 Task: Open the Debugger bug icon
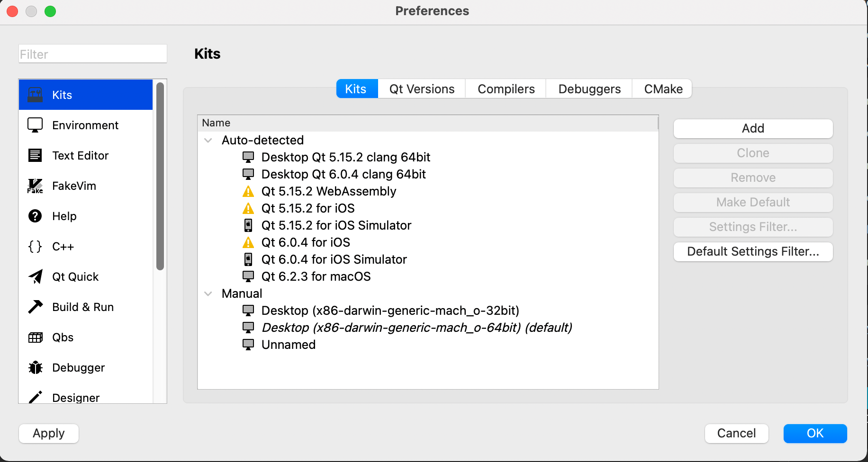click(35, 367)
